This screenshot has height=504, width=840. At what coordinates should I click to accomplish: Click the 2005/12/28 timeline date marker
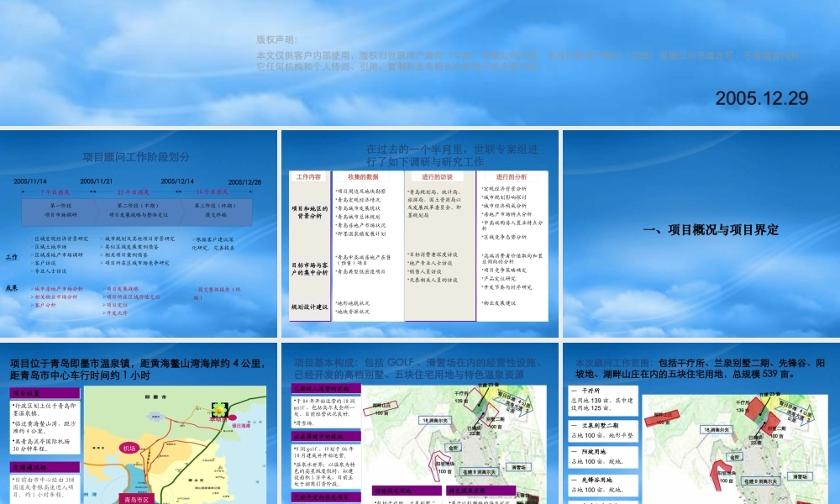(244, 182)
